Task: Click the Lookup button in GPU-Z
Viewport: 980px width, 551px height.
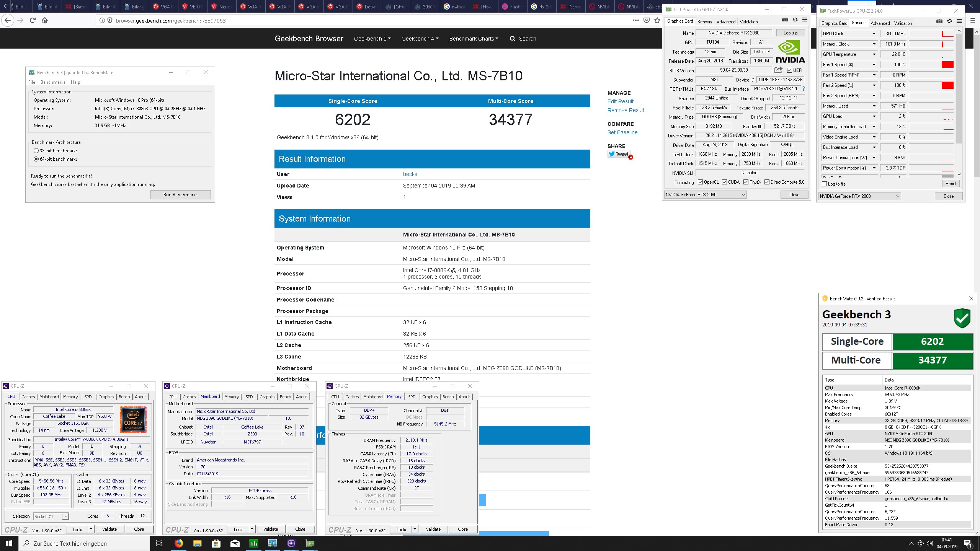Action: pos(790,33)
